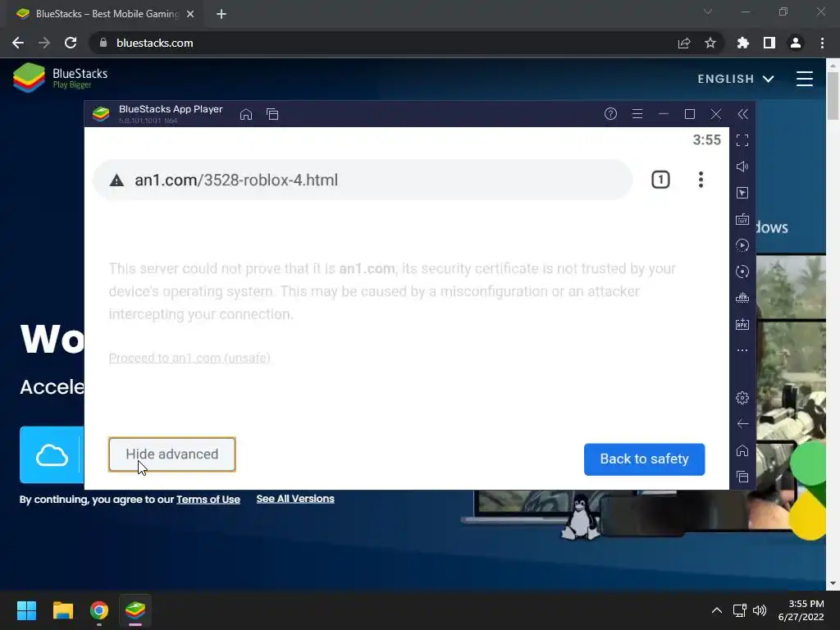Open Chrome side panel icon
This screenshot has width=840, height=630.
tap(769, 43)
